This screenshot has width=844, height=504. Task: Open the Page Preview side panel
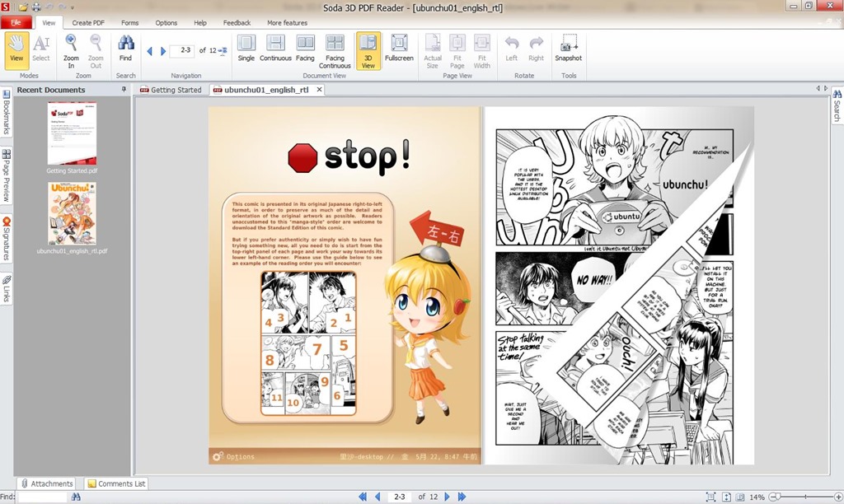point(7,175)
